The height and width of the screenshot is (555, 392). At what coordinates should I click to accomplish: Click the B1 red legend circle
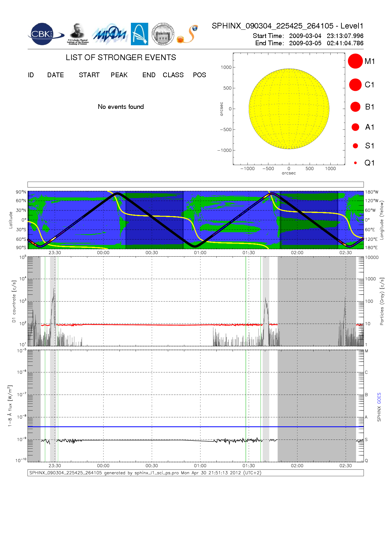pyautogui.click(x=355, y=107)
